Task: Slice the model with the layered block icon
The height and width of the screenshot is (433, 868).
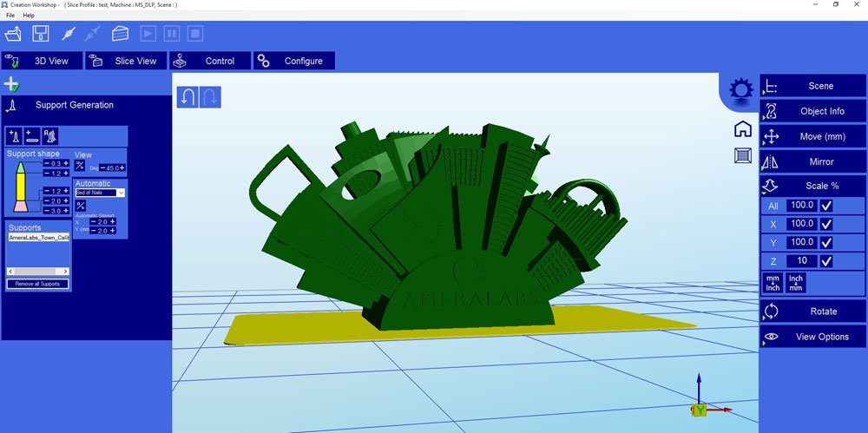Action: (x=120, y=34)
